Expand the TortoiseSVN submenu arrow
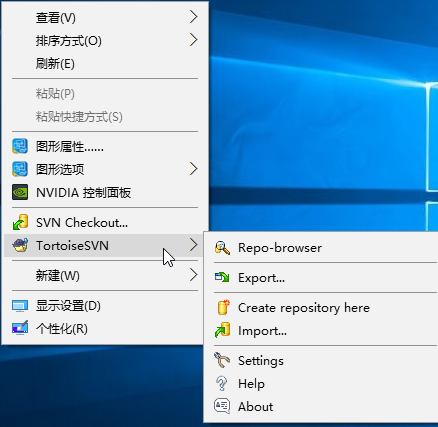The height and width of the screenshot is (427, 438). [194, 245]
